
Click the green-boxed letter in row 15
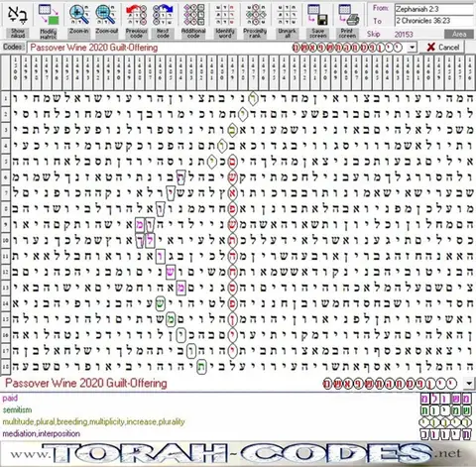171,319
